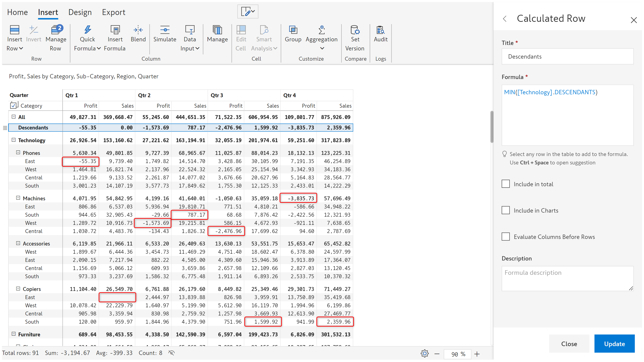Switch to the Design tab
644x362 pixels.
tap(80, 12)
